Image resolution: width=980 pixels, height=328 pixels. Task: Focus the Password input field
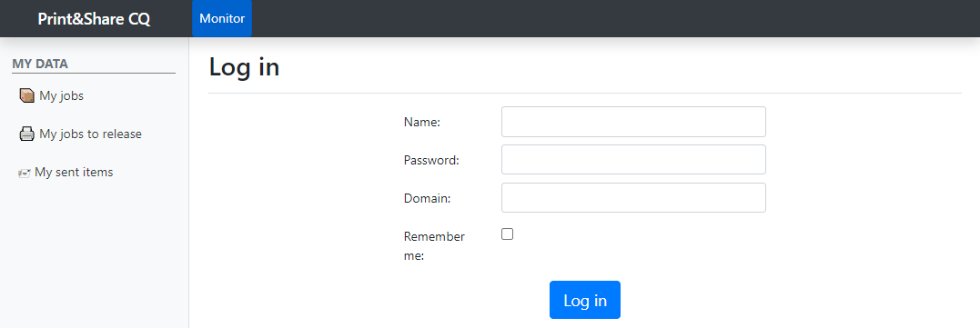click(x=633, y=160)
